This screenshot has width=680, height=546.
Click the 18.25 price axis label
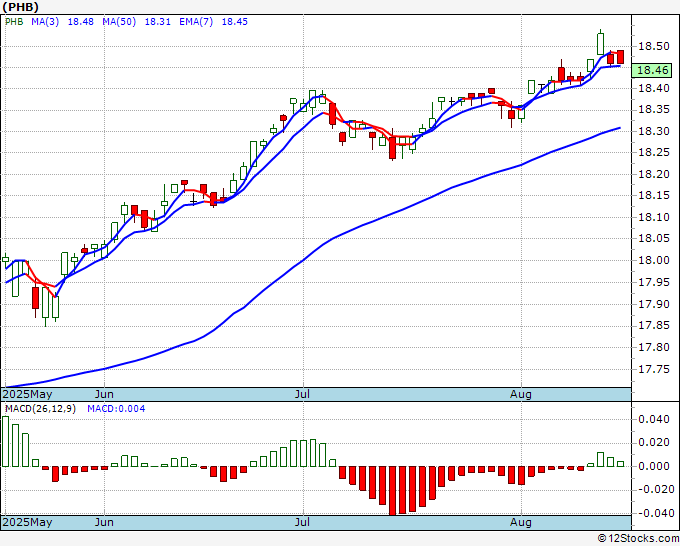(654, 153)
